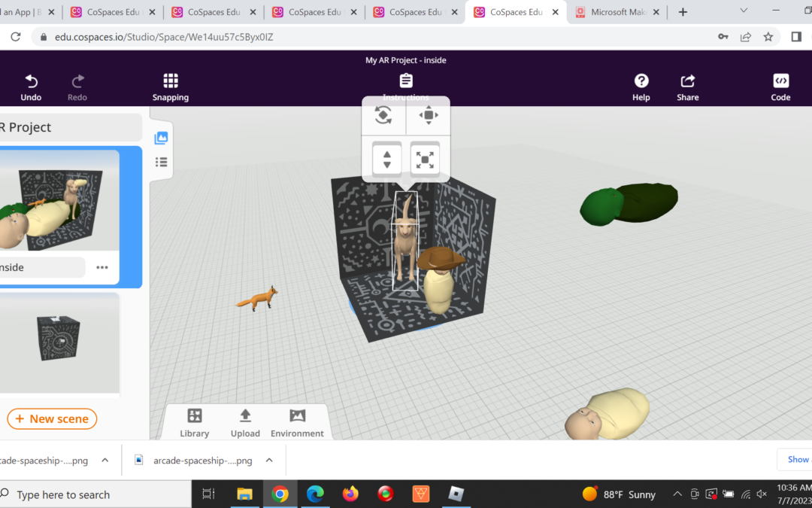Switch to the first CoSpaces Edu tab
The height and width of the screenshot is (508, 812).
[113, 12]
